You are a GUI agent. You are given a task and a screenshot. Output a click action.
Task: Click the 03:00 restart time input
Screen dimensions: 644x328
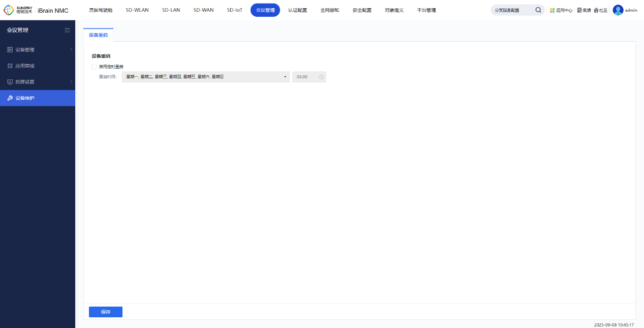click(x=305, y=77)
